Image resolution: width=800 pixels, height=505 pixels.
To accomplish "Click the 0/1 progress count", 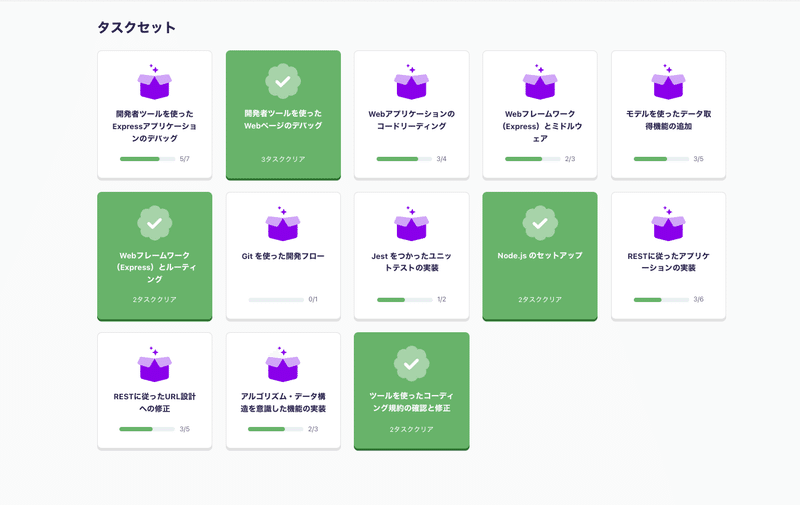I will tap(313, 299).
